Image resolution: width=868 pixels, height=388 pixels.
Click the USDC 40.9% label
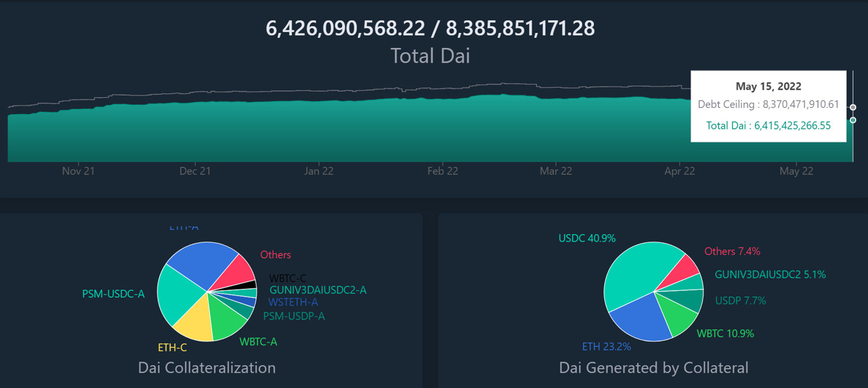(587, 238)
